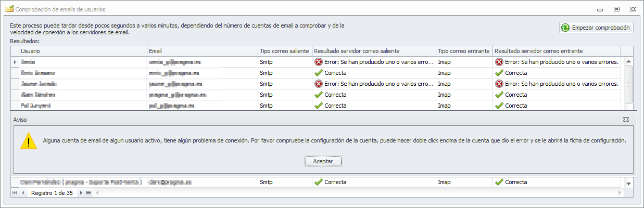This screenshot has width=644, height=208.
Task: Click the first row's outgoing server error icon
Action: tap(319, 62)
